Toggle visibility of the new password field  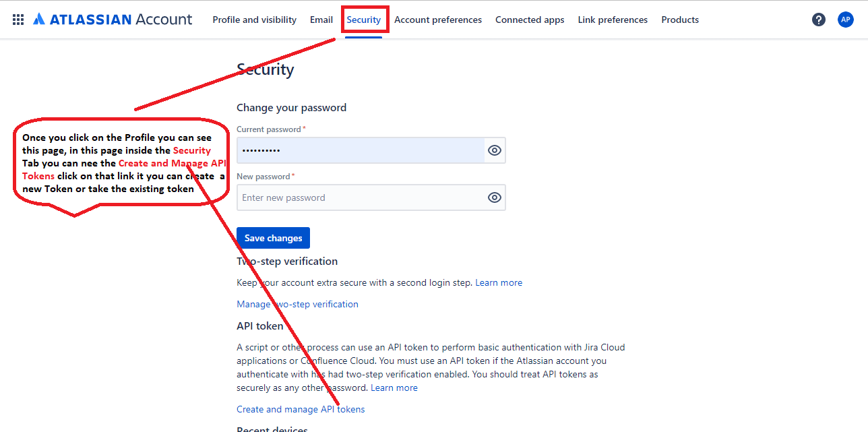point(495,197)
